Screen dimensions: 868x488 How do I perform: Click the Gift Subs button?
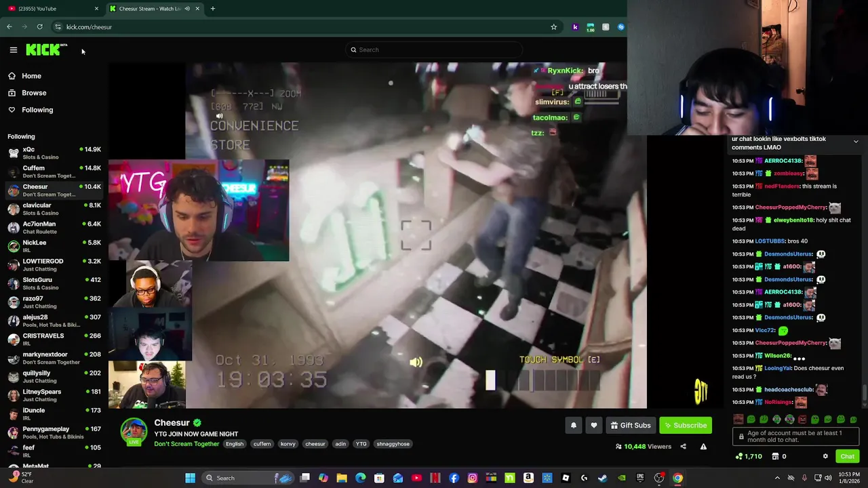(x=631, y=425)
